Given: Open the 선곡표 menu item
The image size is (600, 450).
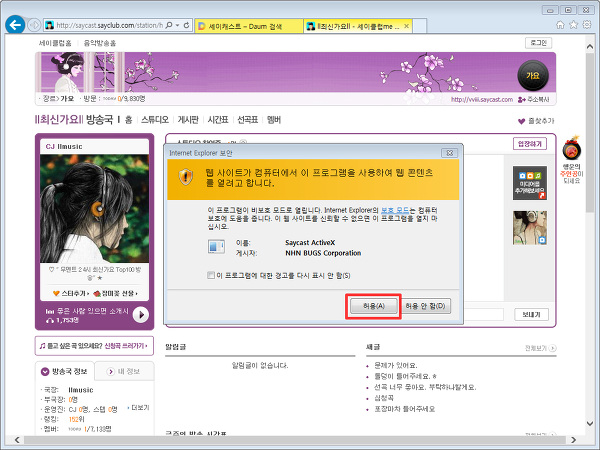Looking at the screenshot, I should tap(248, 120).
